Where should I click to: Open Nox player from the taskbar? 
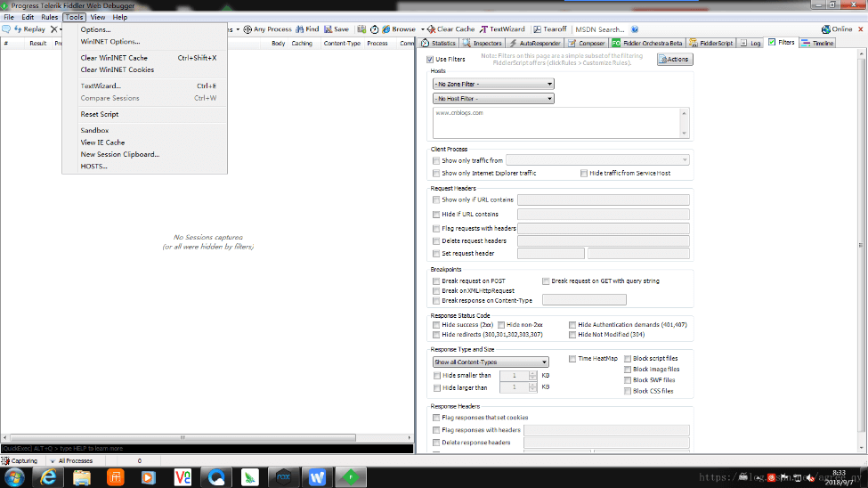(x=283, y=477)
